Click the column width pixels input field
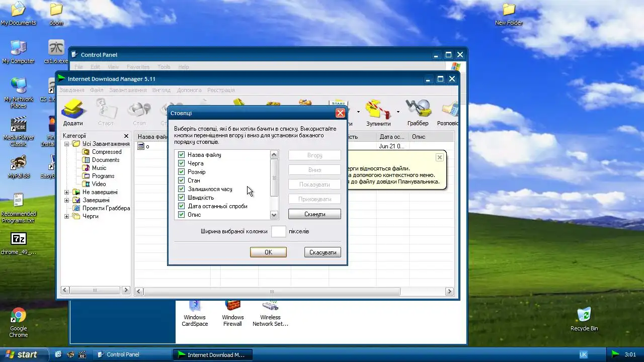 pyautogui.click(x=279, y=232)
